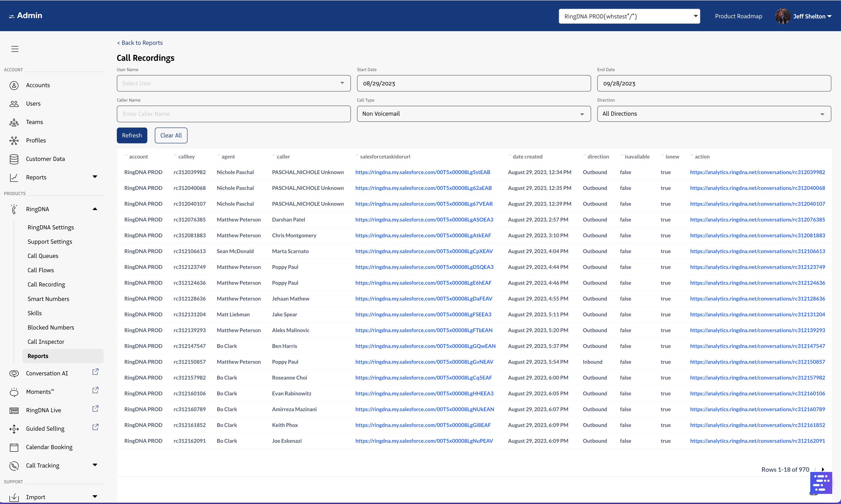
Task: Click the Refresh button
Action: pos(132,135)
